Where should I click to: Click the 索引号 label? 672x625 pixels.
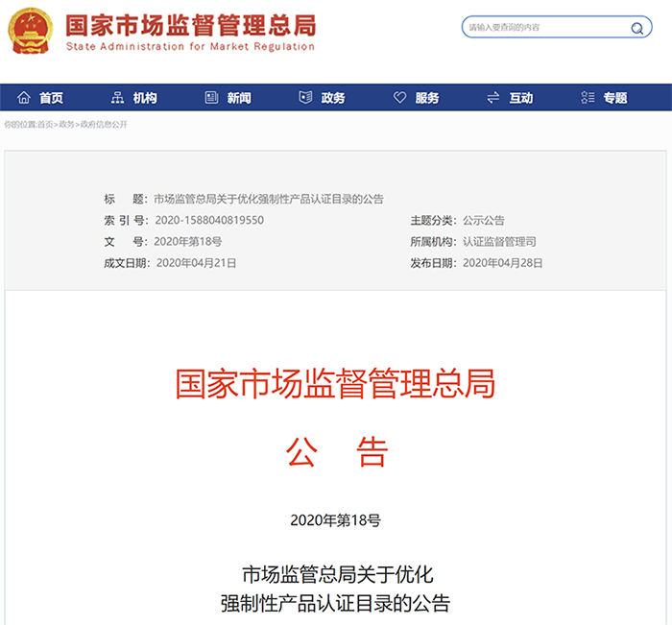126,221
